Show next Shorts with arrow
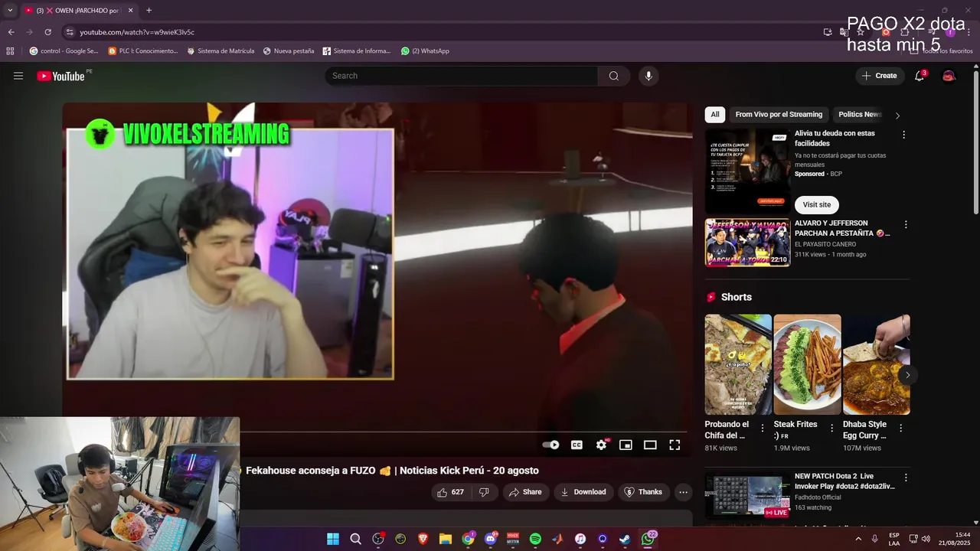Screen dimensions: 980x551 click(x=907, y=375)
